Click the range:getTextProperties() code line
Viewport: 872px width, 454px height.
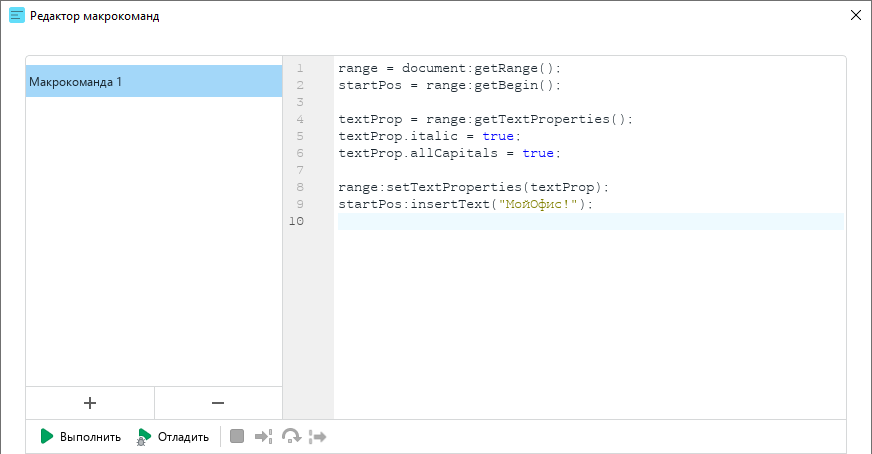click(485, 119)
